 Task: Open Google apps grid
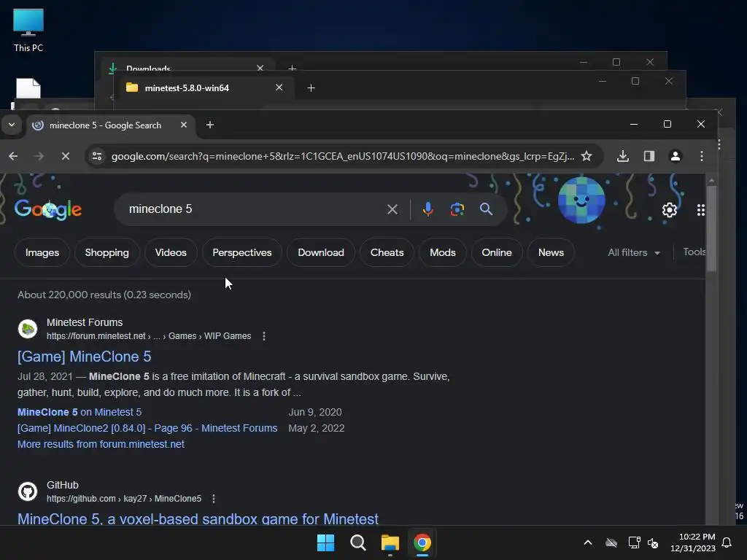701,210
